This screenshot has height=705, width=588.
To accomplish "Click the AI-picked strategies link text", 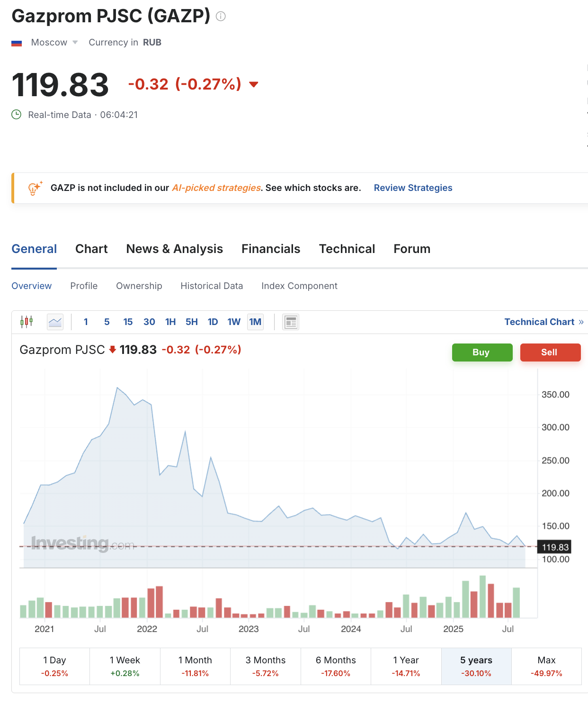I will 216,188.
